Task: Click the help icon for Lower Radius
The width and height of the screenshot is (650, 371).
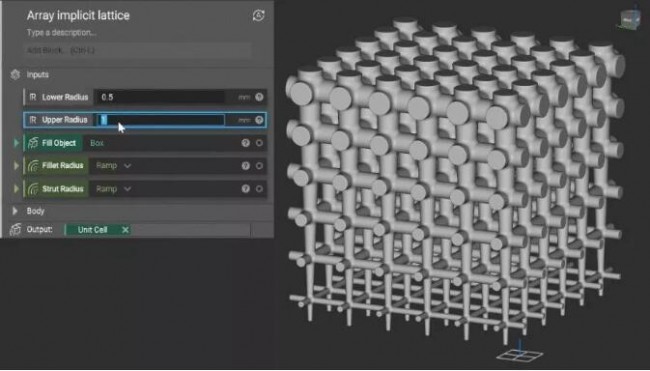Action: (x=259, y=97)
